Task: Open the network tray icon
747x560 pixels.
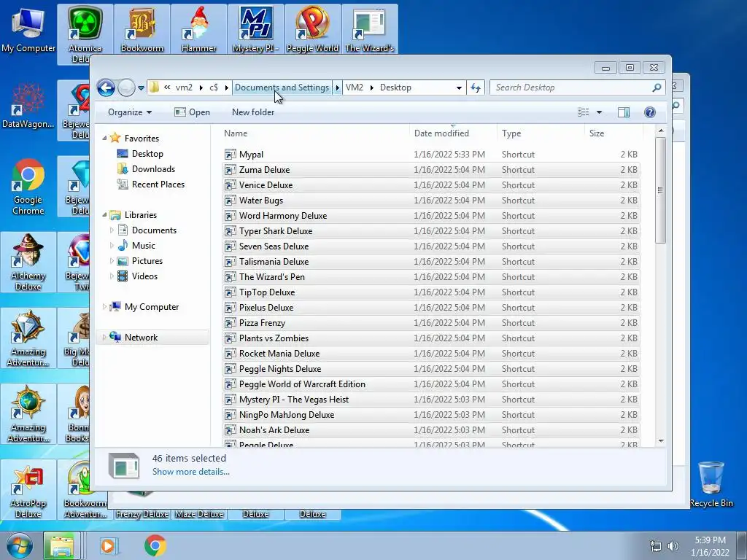Action: coord(656,546)
